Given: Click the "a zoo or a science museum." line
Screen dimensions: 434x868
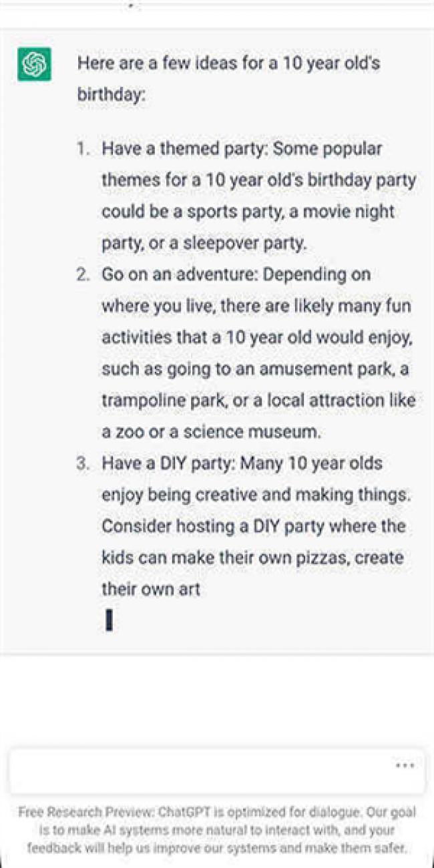Looking at the screenshot, I should tap(211, 431).
